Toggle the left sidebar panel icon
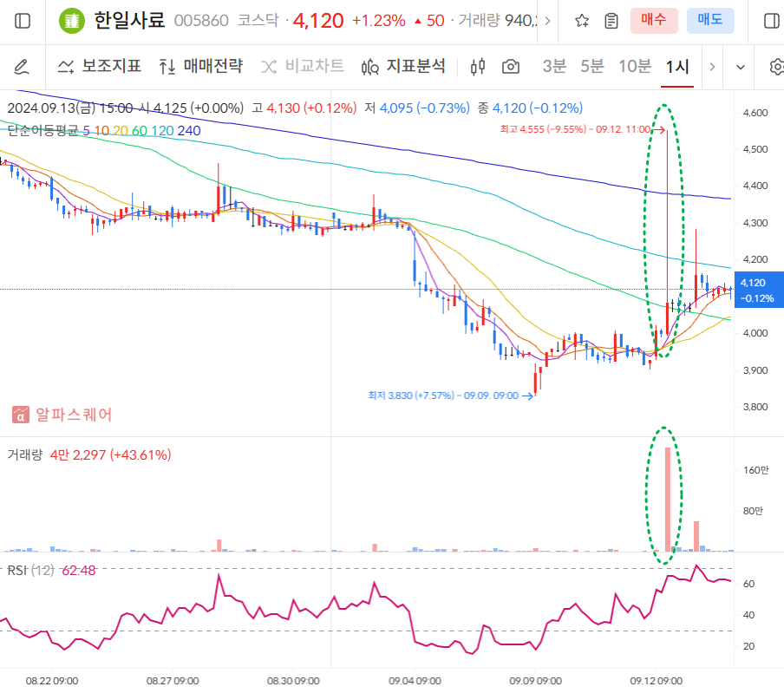 (x=23, y=21)
